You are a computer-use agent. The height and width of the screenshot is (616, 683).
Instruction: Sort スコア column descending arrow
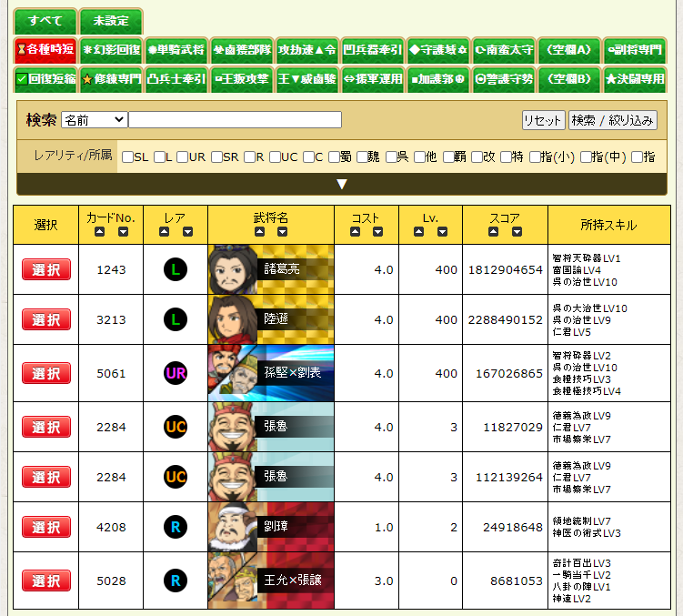517,231
